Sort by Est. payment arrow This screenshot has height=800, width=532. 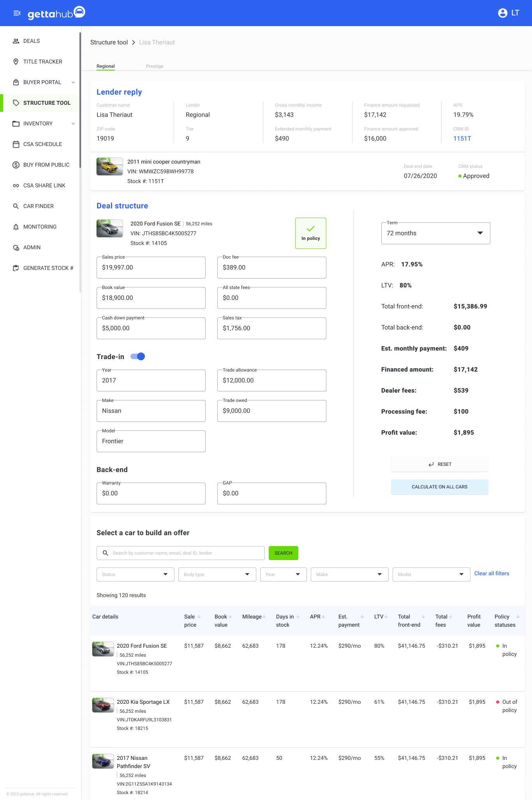coord(362,617)
